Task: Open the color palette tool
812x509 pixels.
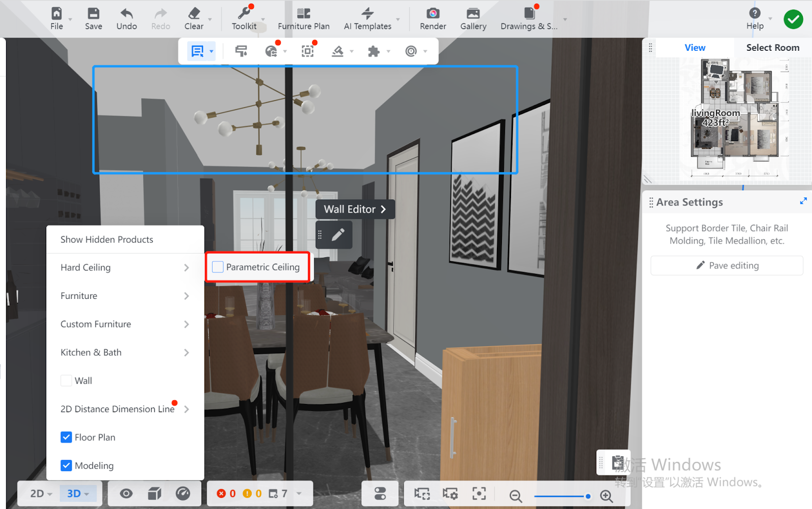Action: (x=271, y=51)
